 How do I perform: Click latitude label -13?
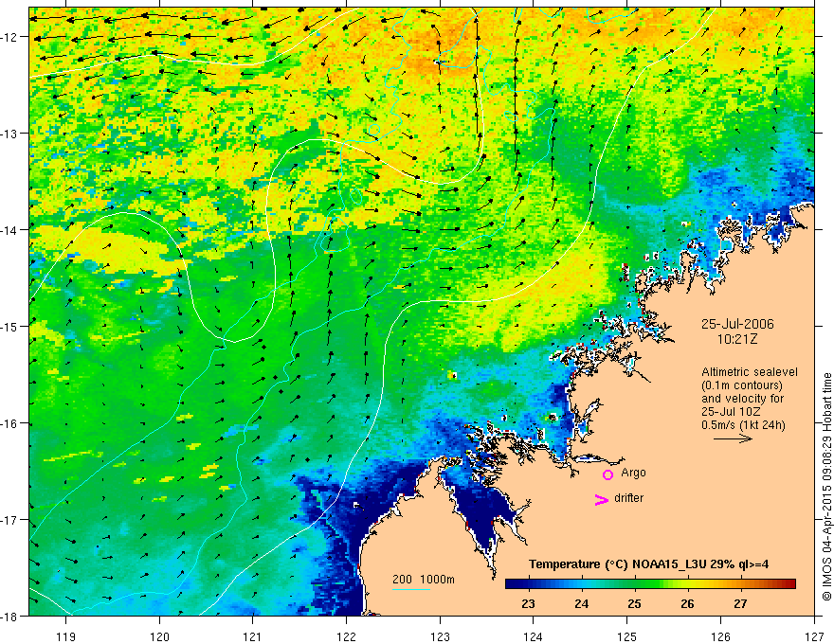(x=9, y=134)
